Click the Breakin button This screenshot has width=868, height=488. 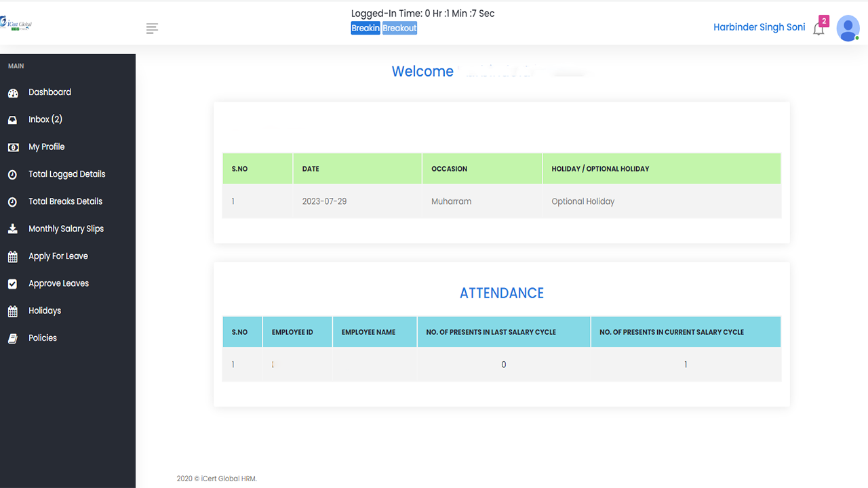coord(366,28)
